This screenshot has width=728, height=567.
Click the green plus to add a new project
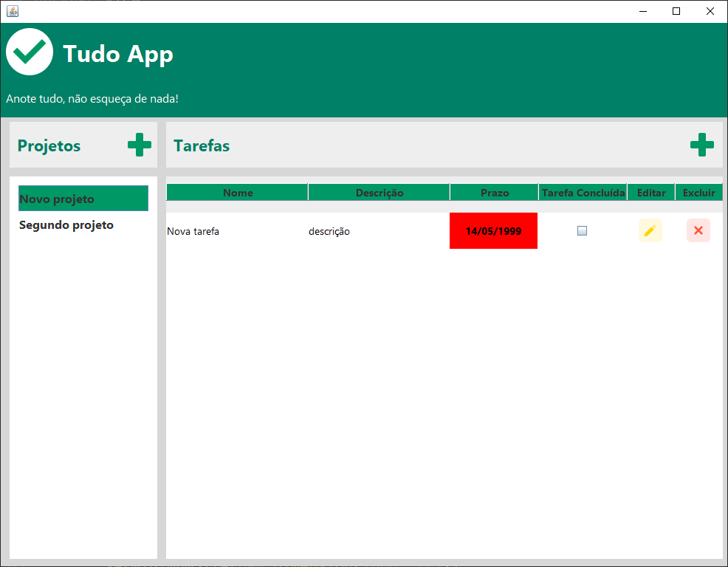point(139,145)
